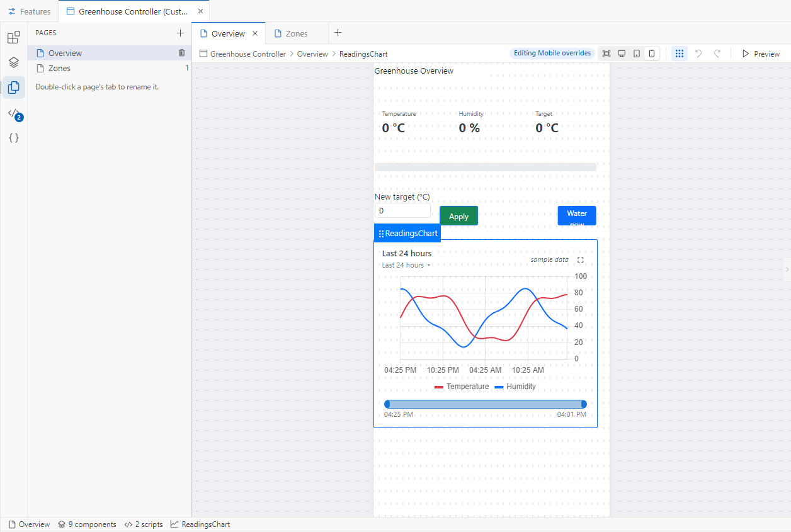
Task: Expand chart to fullscreen icon
Action: point(581,260)
